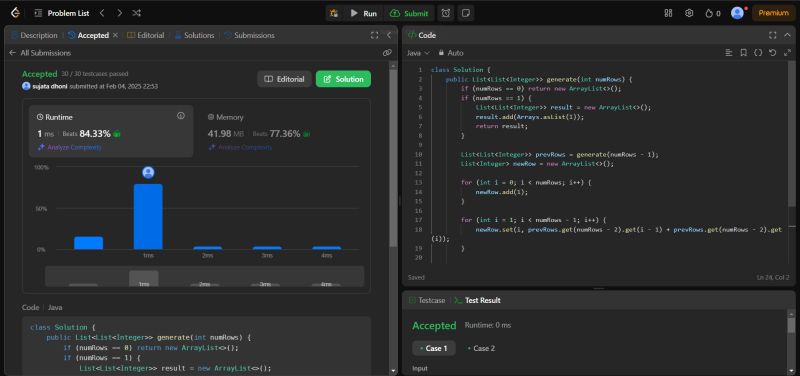This screenshot has height=376, width=800.
Task: Open the settings gear icon
Action: (x=689, y=13)
